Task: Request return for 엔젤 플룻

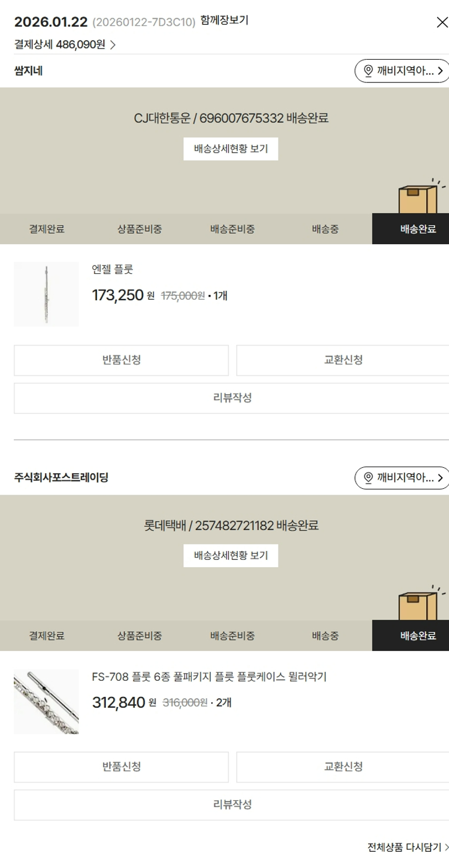Action: click(121, 360)
